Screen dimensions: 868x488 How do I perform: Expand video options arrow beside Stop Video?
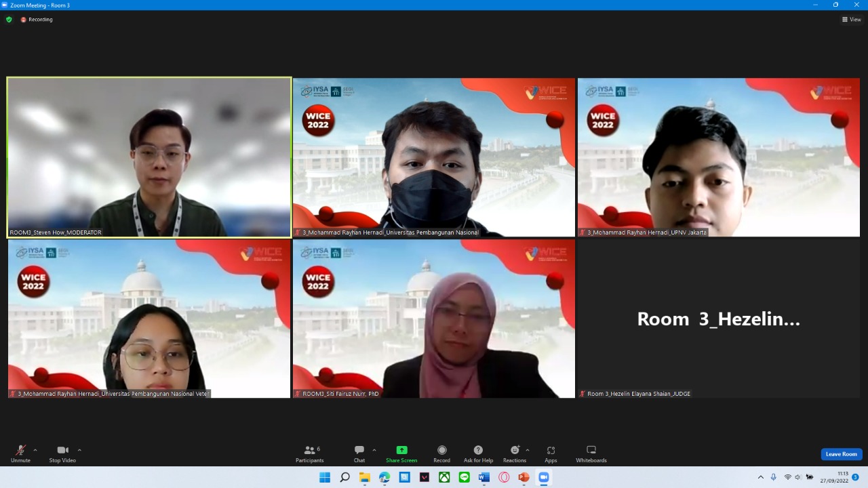point(79,450)
